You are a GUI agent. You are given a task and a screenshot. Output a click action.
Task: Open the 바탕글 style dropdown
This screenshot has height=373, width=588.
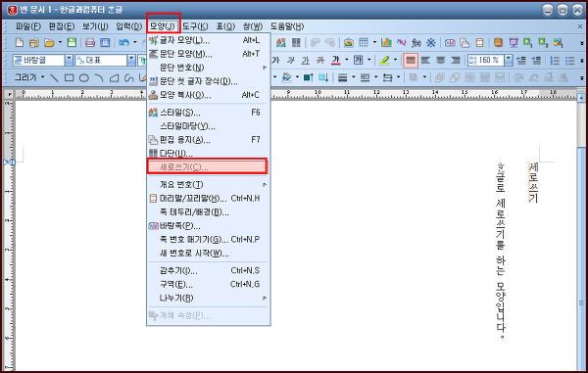pyautogui.click(x=69, y=61)
